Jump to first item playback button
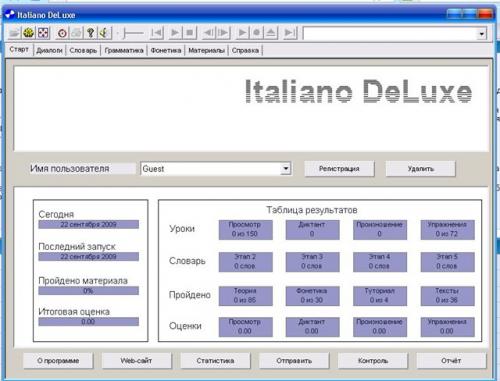The width and height of the screenshot is (500, 381). click(156, 33)
